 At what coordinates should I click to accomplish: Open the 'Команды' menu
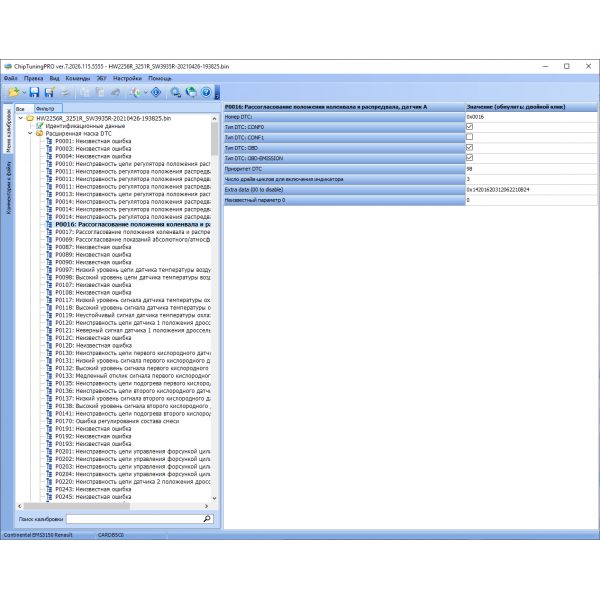point(78,77)
